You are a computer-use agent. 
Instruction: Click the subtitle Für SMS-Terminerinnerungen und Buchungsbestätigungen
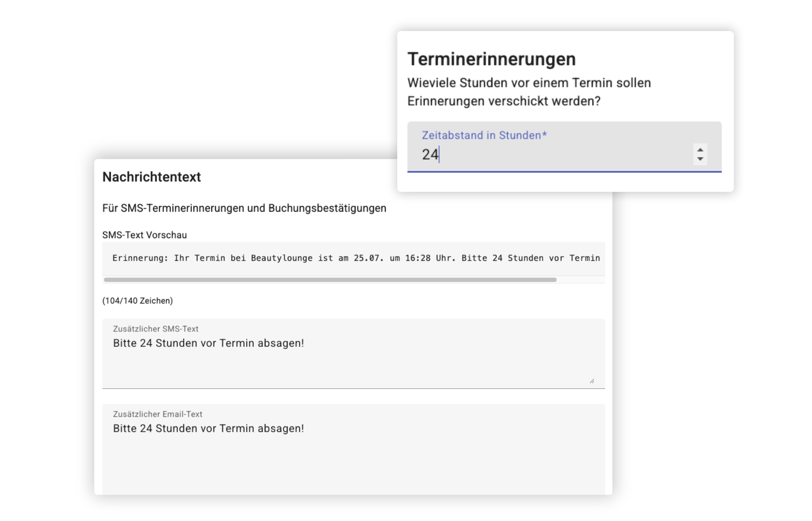click(x=244, y=208)
